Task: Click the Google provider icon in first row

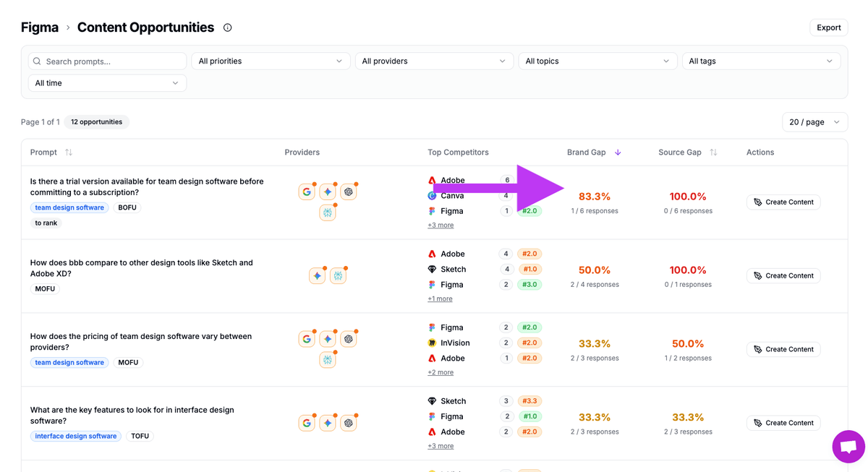Action: click(x=307, y=192)
